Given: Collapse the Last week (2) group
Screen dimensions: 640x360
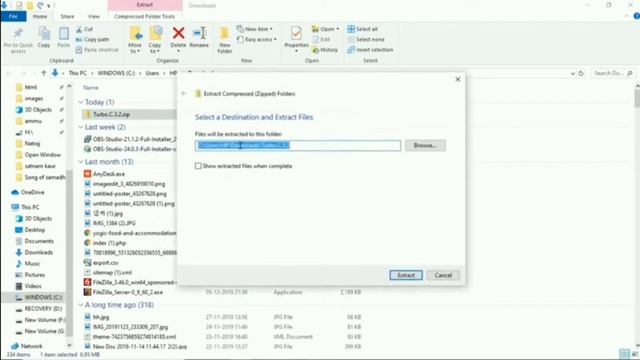Looking at the screenshot, I should tap(81, 127).
